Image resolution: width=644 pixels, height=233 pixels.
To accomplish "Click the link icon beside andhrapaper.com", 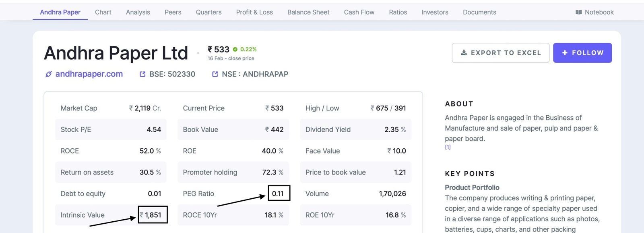I will (49, 74).
